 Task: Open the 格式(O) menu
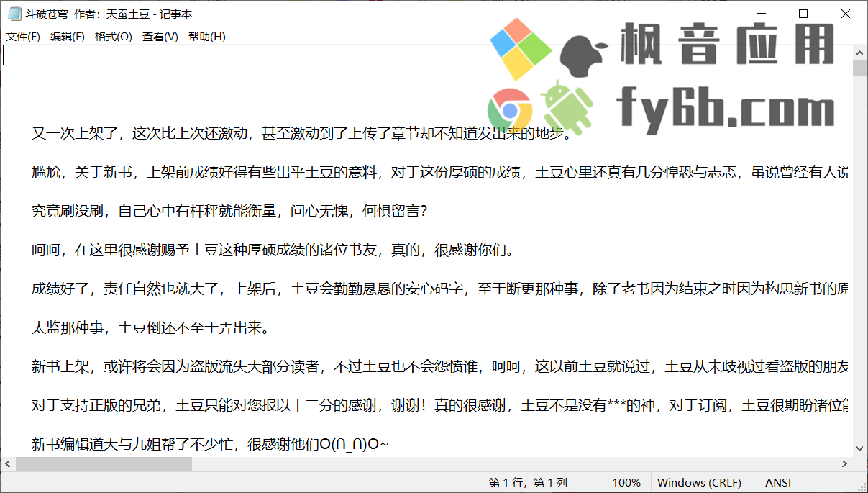click(114, 37)
